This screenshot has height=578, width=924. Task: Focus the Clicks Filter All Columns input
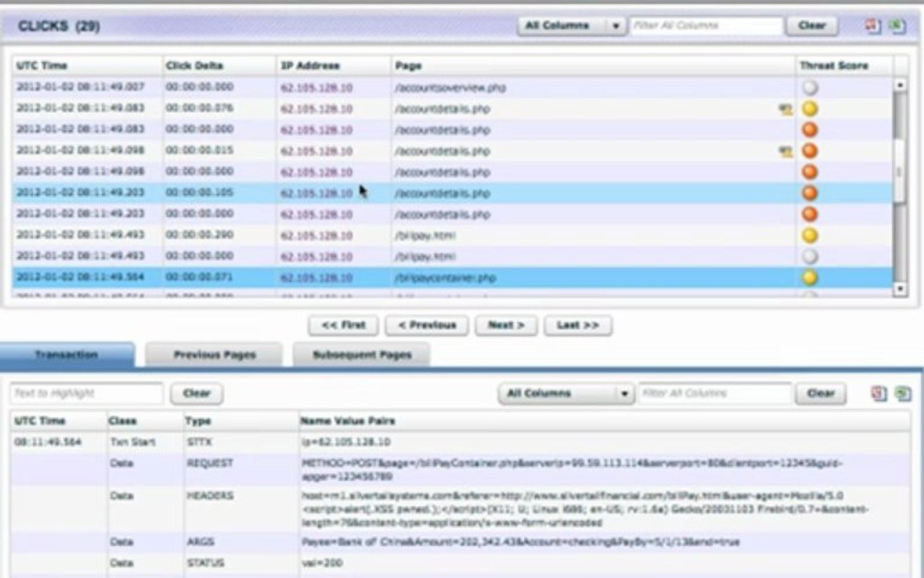tap(706, 26)
